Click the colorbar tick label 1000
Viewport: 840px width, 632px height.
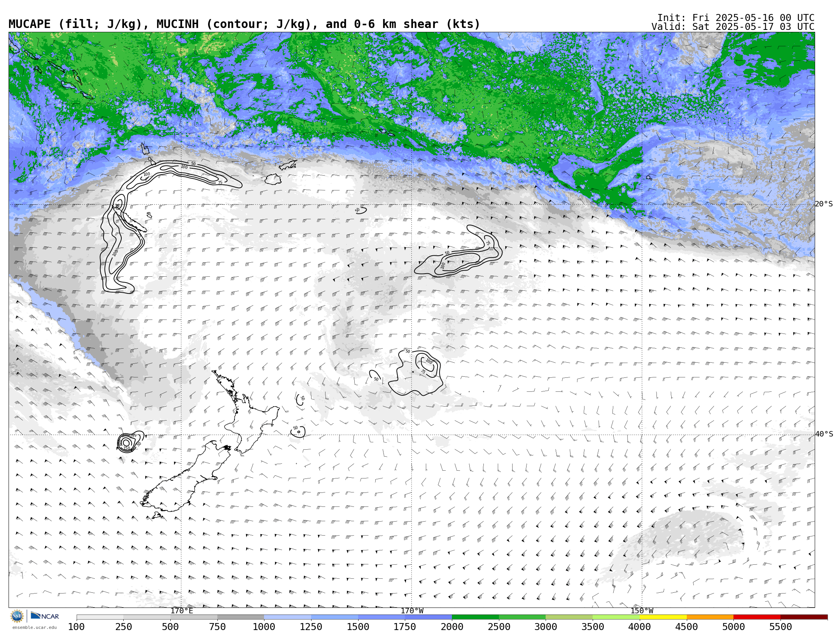[x=264, y=627]
